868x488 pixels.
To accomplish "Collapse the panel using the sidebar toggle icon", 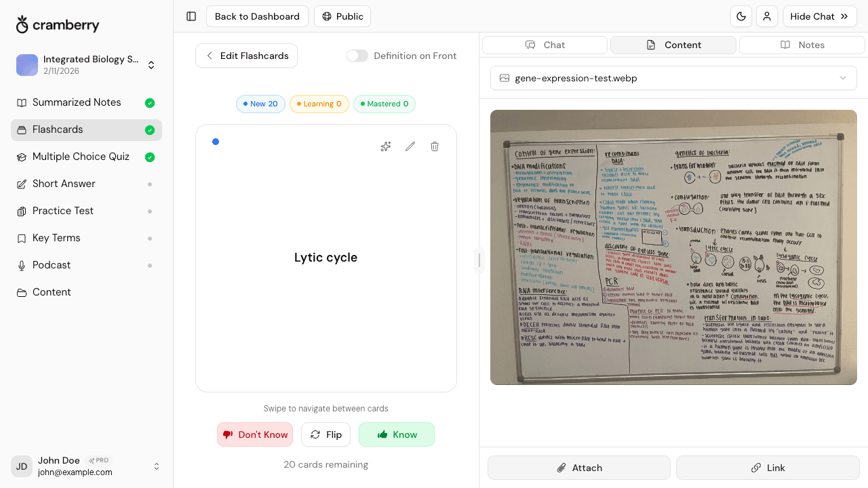I will [x=191, y=16].
